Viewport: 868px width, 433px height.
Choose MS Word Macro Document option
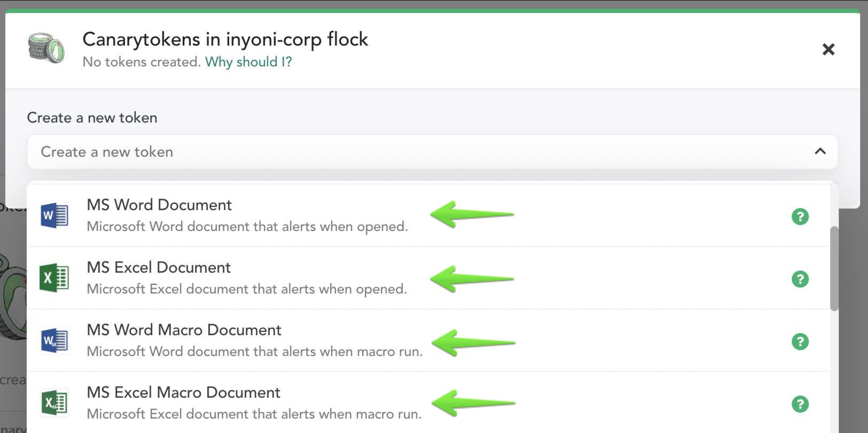[x=428, y=340]
